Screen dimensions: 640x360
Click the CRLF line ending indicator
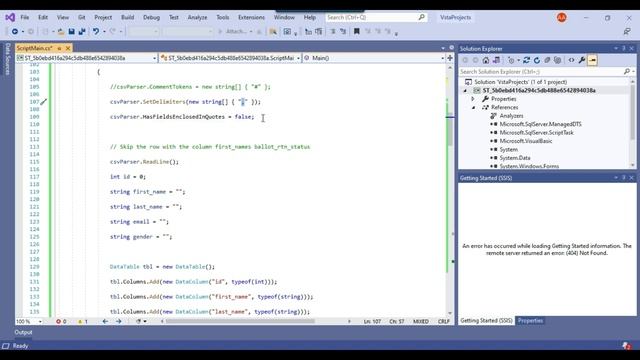(443, 322)
